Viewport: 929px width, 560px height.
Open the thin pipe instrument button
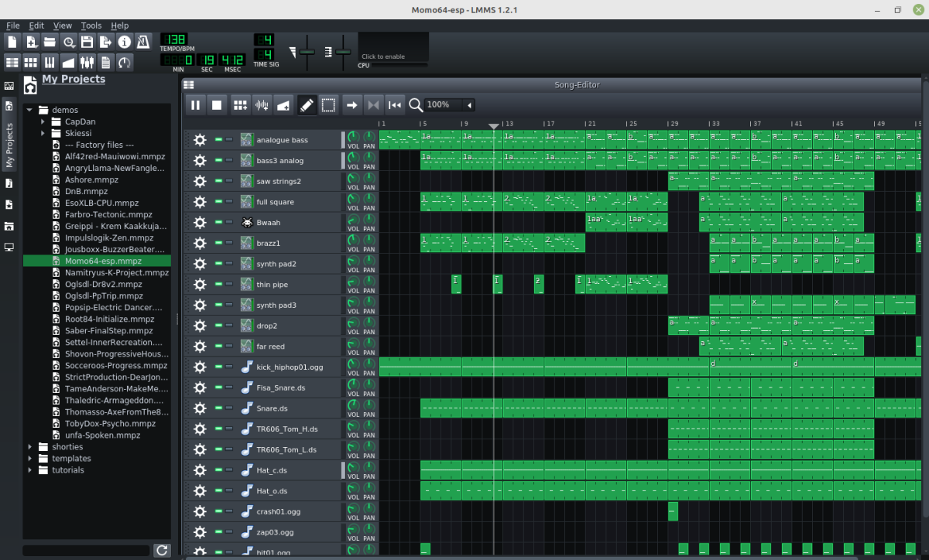pyautogui.click(x=290, y=285)
